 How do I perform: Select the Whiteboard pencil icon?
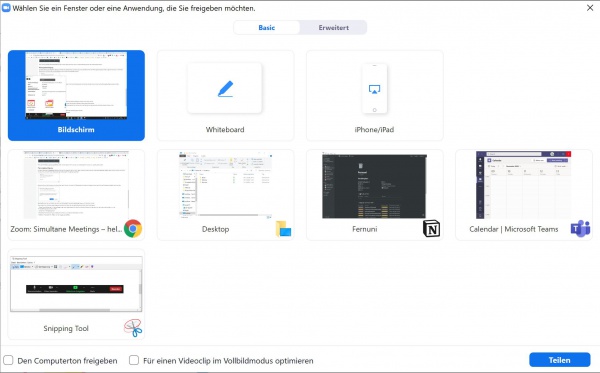[225, 89]
